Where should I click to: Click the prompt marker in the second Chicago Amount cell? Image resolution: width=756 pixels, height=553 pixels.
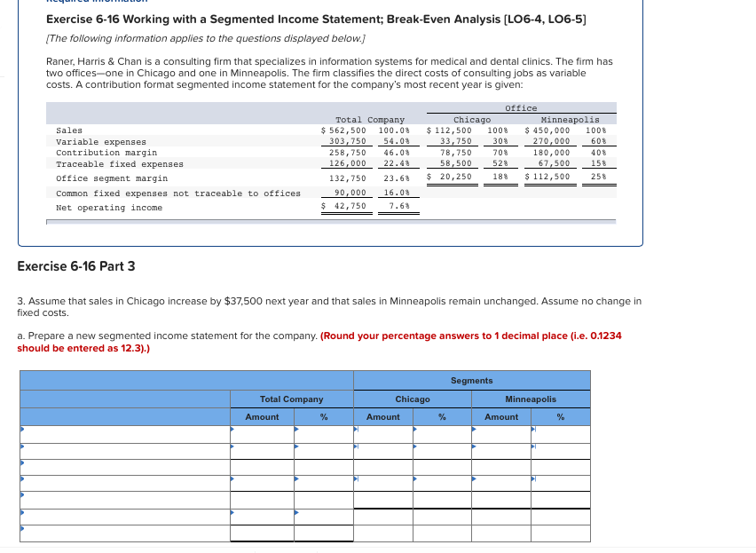[x=356, y=447]
